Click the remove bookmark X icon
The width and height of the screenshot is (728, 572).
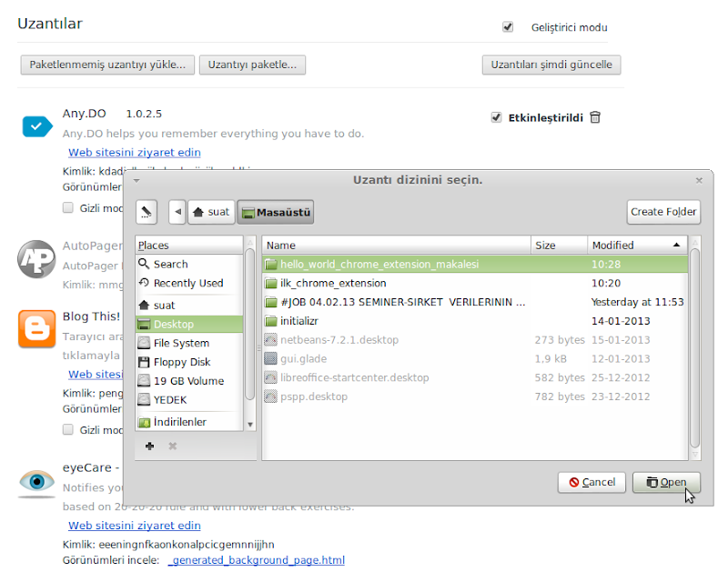(x=173, y=447)
